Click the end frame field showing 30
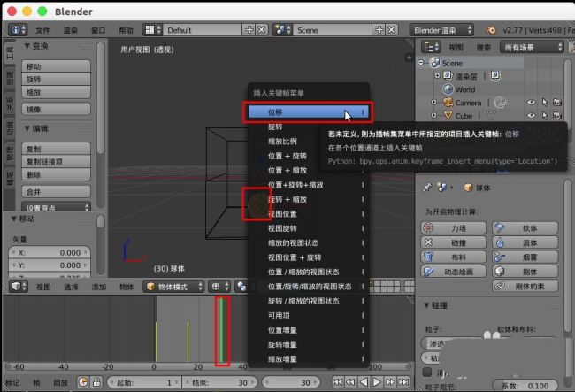 point(220,382)
